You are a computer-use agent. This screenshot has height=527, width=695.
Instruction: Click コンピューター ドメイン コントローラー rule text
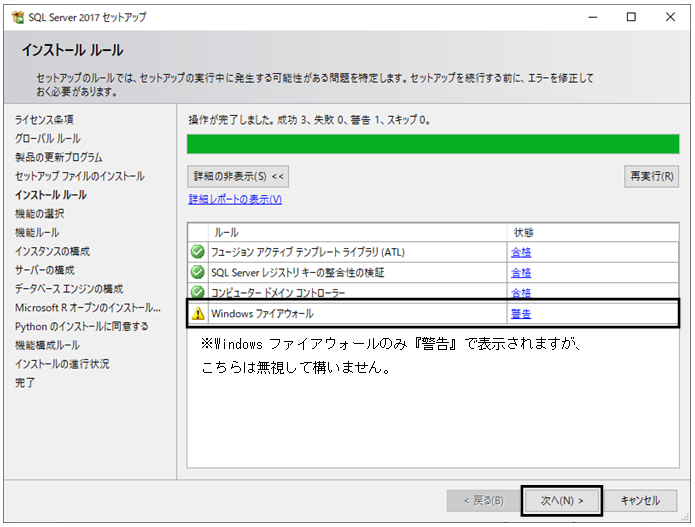[277, 293]
